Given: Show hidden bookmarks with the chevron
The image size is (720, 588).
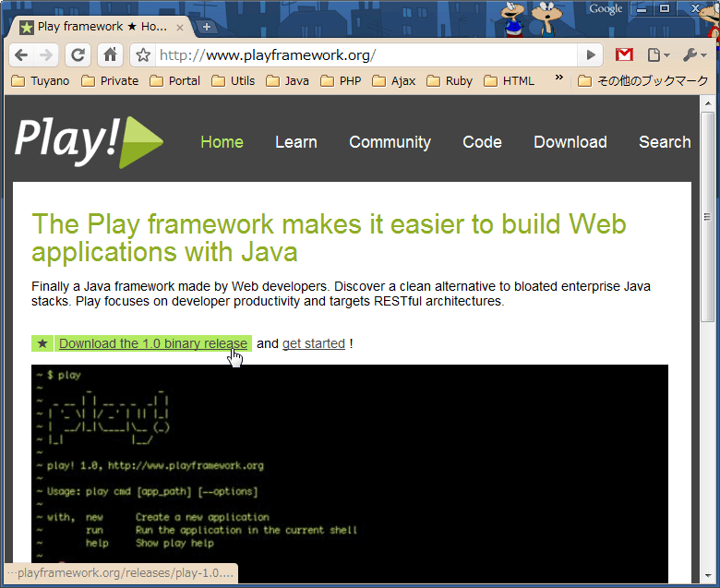Looking at the screenshot, I should click(558, 78).
